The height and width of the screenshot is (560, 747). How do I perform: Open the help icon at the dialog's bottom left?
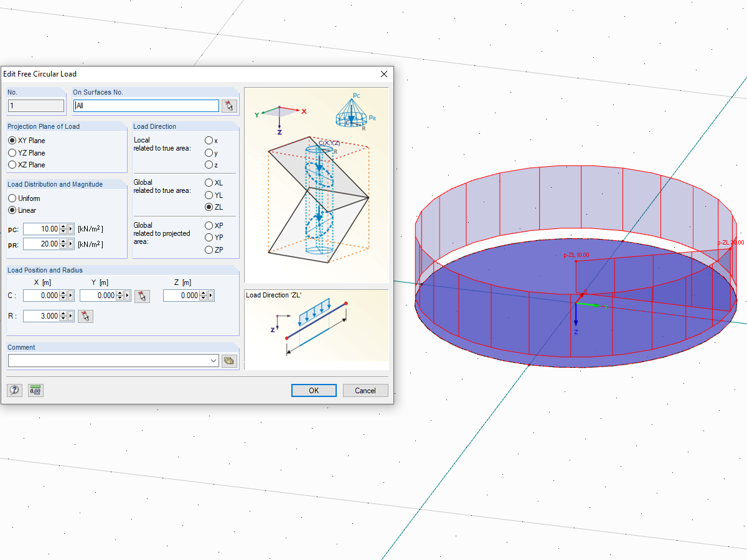point(14,390)
